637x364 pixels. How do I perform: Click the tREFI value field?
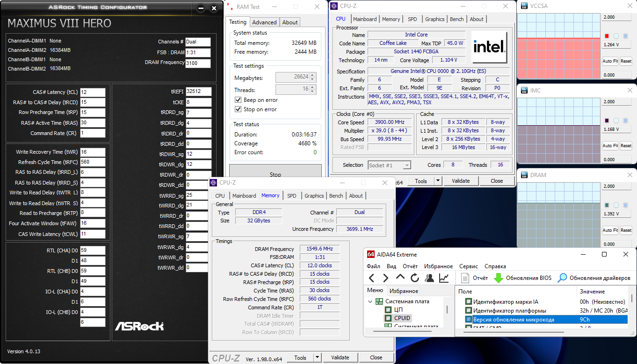[198, 92]
